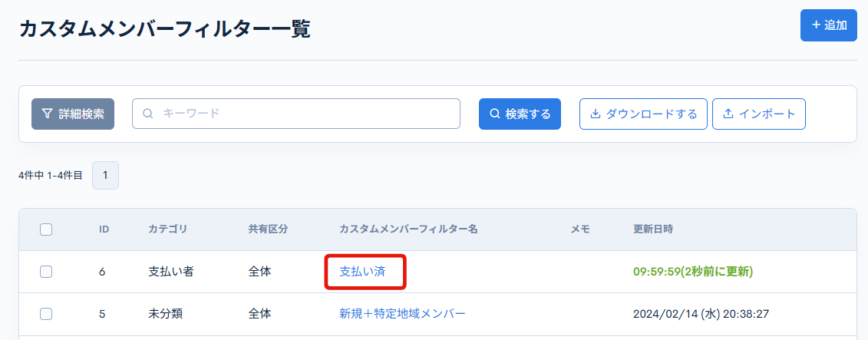
Task: Click the カテゴリ column header
Action: [x=167, y=229]
